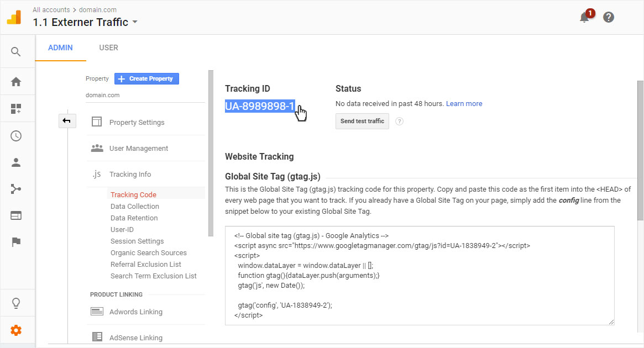Click the Tracking ID heading
The height and width of the screenshot is (348, 644).
pyautogui.click(x=248, y=88)
